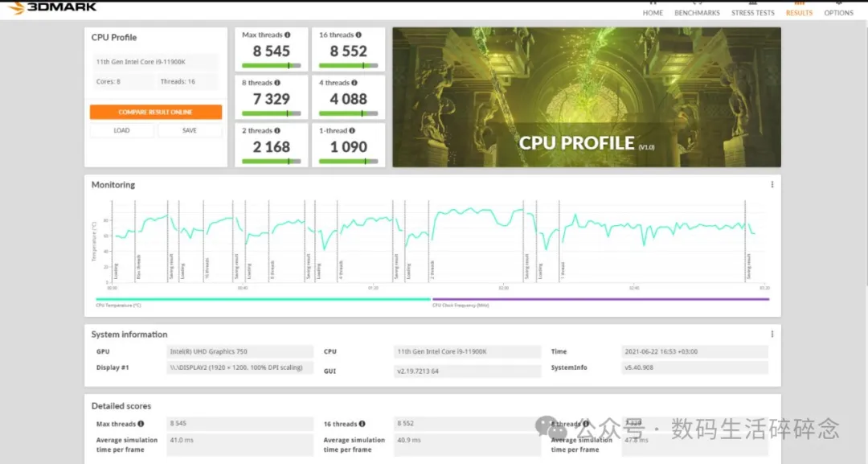Click the processor name in the CPU Profile card
Screen dimensions: 868x464
[141, 62]
